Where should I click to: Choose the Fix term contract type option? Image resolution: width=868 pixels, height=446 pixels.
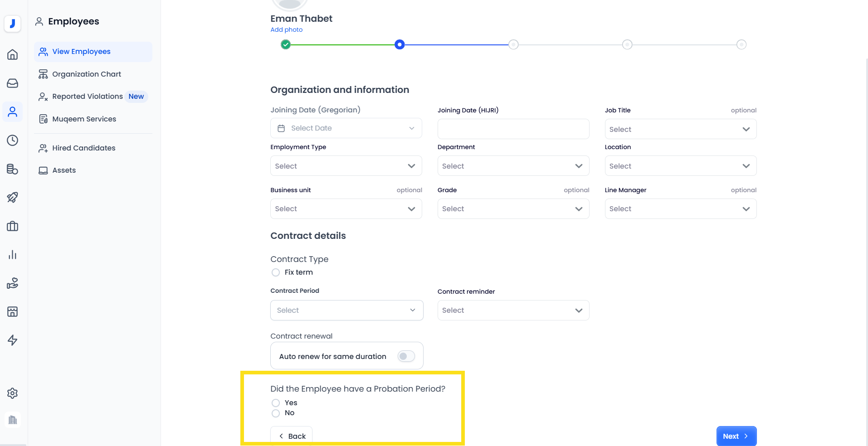point(275,272)
